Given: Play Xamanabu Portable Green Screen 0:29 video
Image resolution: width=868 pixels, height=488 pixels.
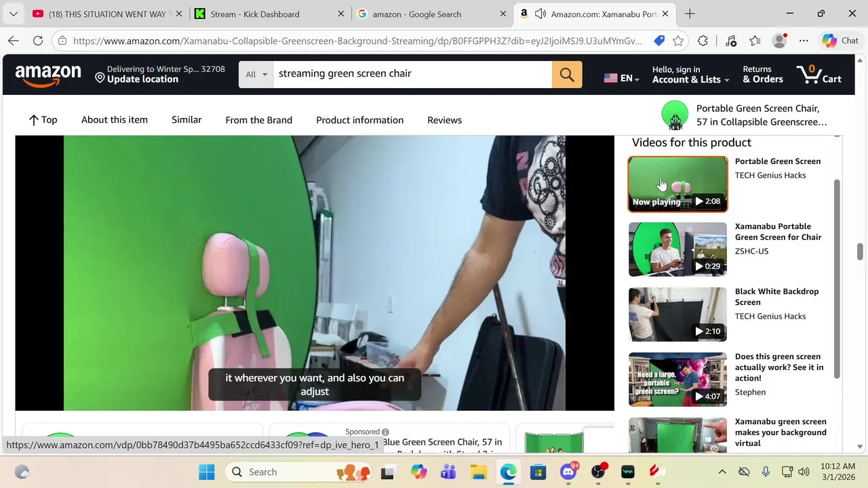Looking at the screenshot, I should pos(678,249).
